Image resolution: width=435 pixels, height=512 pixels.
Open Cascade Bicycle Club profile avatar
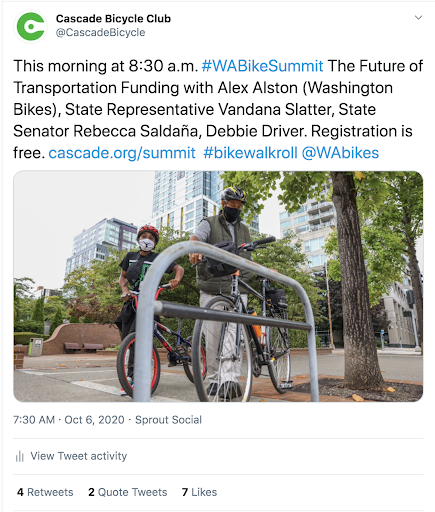(x=31, y=26)
